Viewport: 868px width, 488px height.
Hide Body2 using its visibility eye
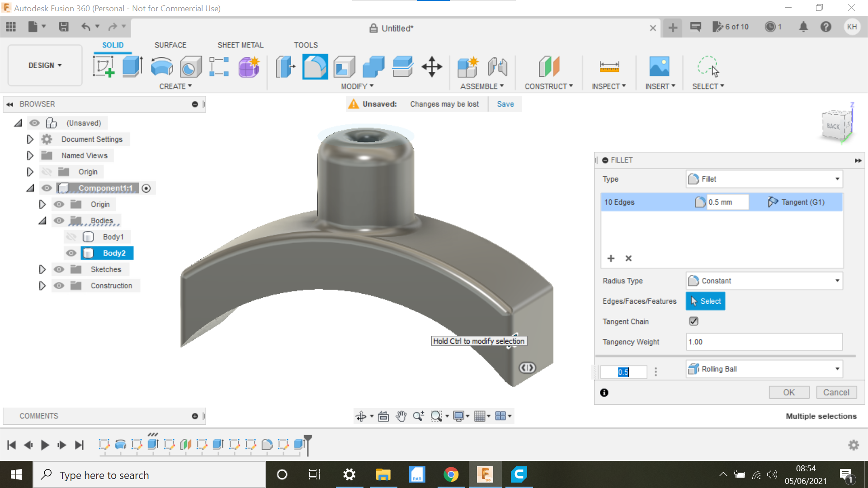click(71, 253)
